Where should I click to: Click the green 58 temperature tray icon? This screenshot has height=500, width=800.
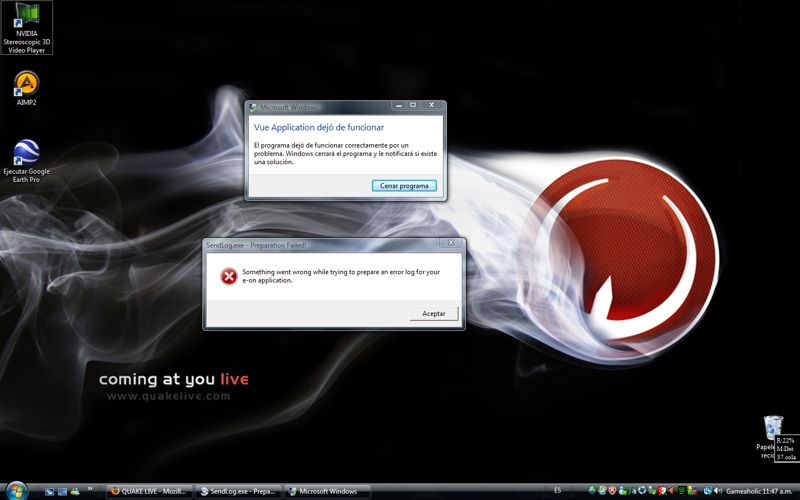pyautogui.click(x=682, y=491)
